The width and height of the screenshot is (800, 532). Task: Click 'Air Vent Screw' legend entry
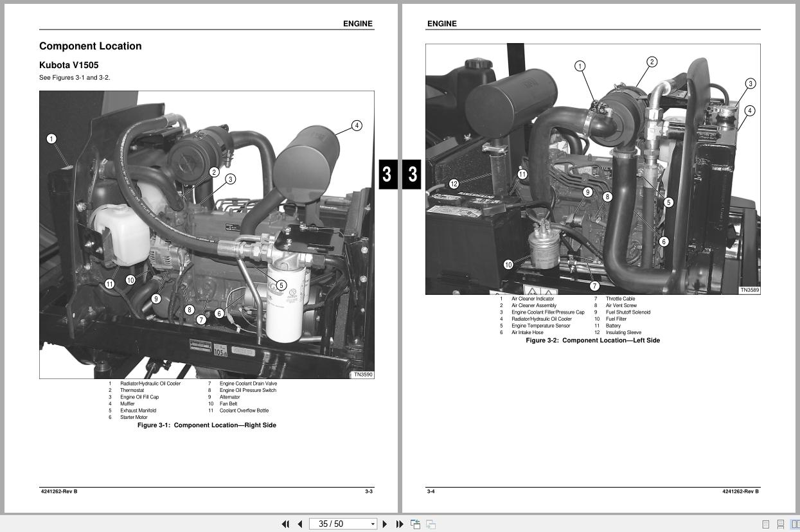coord(621,306)
